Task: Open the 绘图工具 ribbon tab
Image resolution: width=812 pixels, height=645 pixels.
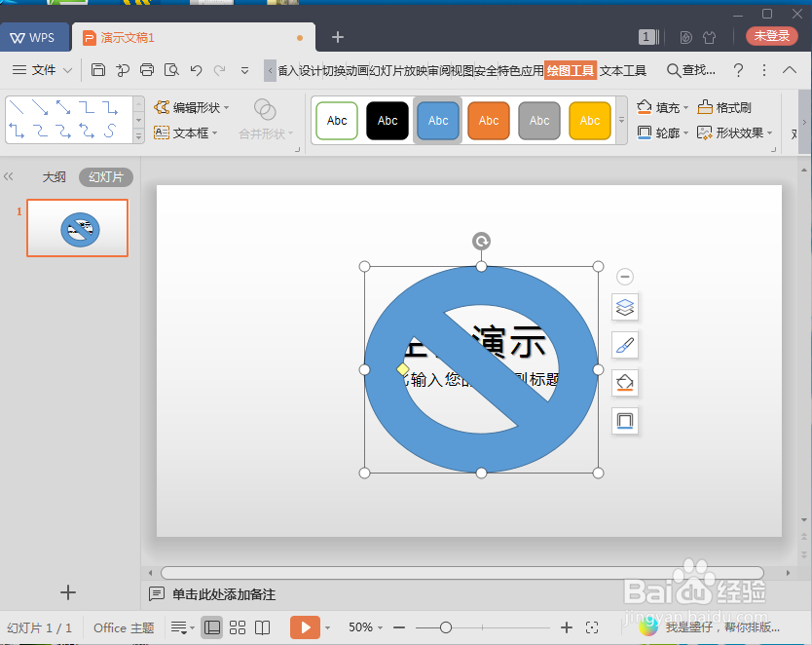Action: pyautogui.click(x=571, y=70)
